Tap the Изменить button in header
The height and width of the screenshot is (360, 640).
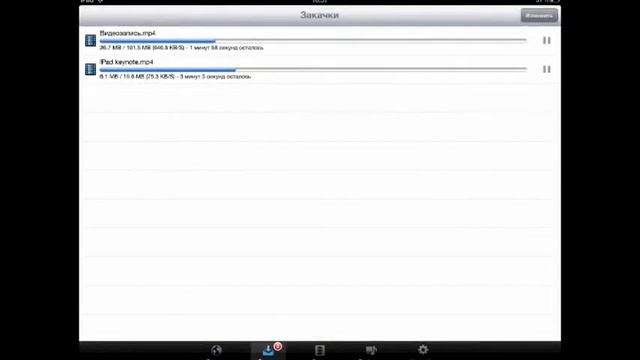pos(539,16)
